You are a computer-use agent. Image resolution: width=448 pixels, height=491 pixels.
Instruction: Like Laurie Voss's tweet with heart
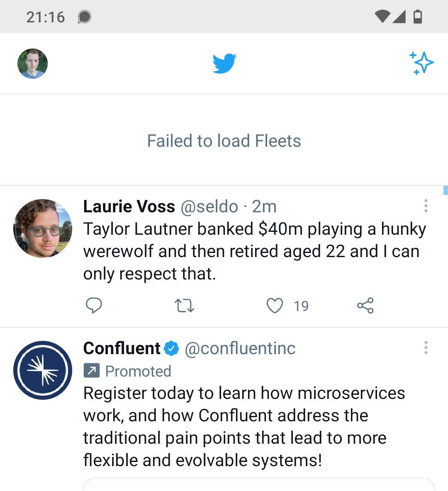point(275,306)
